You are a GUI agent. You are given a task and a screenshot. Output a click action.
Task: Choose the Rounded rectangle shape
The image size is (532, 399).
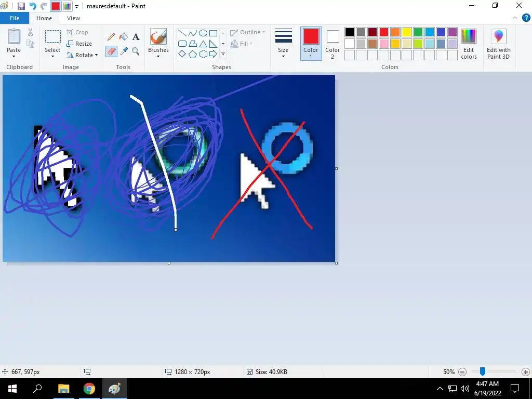coord(182,44)
